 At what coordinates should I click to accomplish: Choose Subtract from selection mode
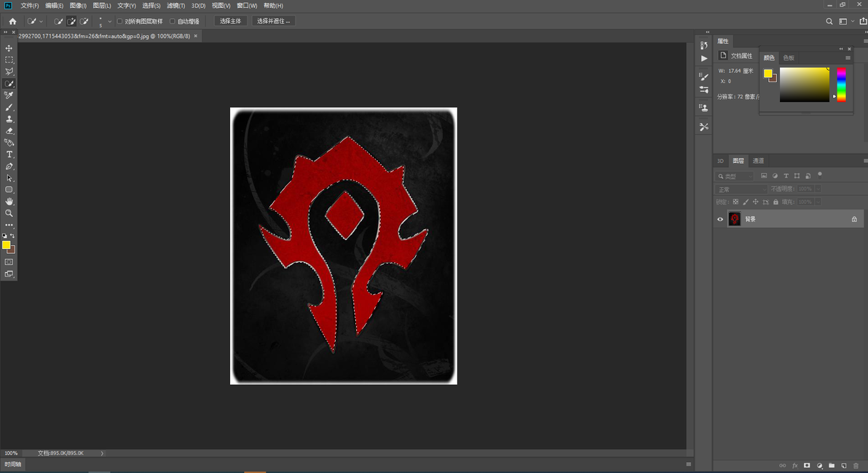(84, 21)
